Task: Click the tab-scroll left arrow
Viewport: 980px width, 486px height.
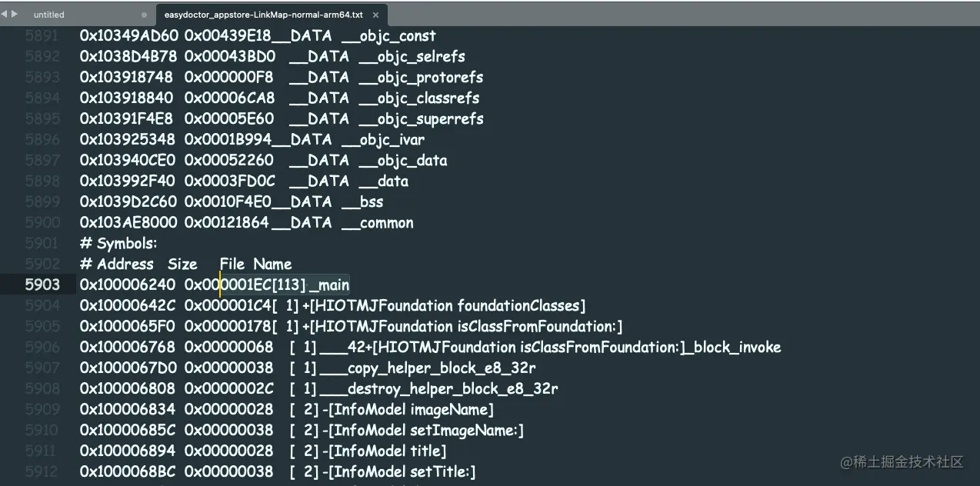Action: pyautogui.click(x=5, y=14)
